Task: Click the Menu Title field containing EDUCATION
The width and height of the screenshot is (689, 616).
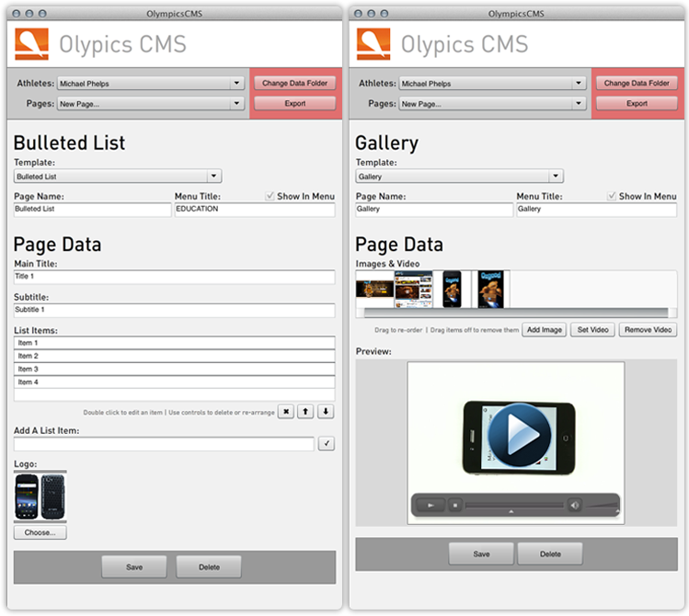Action: (x=254, y=210)
